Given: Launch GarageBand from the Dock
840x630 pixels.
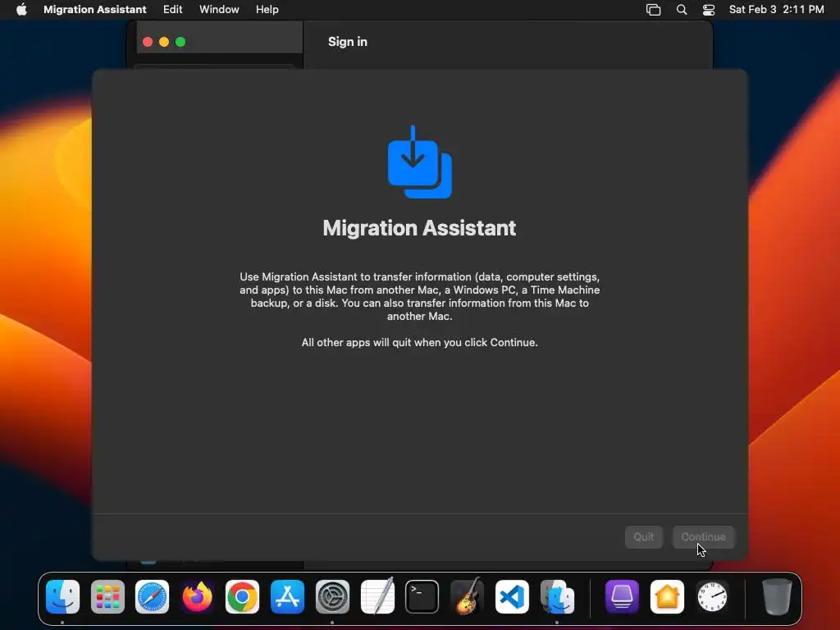Looking at the screenshot, I should tap(467, 597).
